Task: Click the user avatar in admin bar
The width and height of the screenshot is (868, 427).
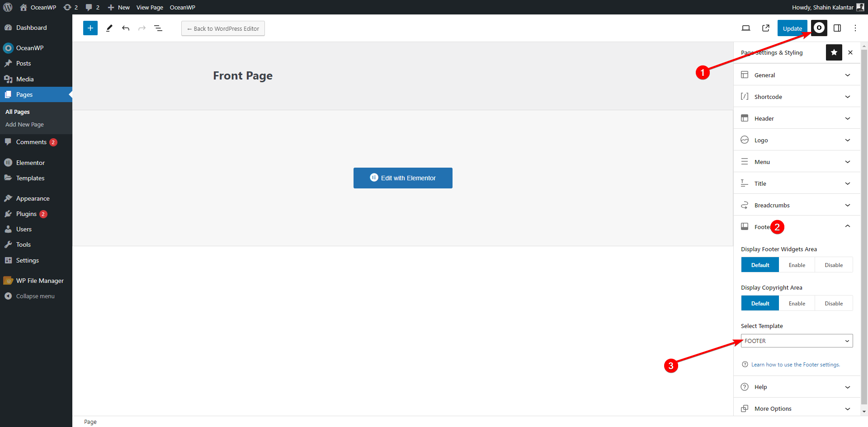Action: [860, 7]
